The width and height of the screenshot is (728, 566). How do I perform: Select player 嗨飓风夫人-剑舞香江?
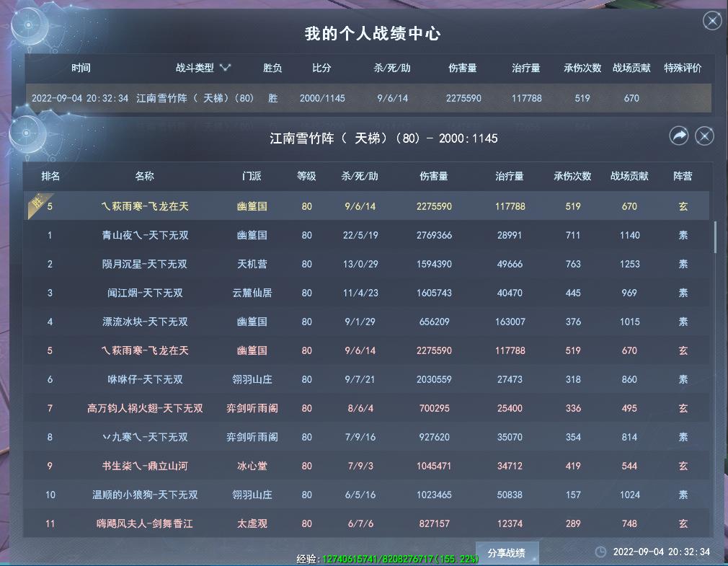pyautogui.click(x=145, y=523)
